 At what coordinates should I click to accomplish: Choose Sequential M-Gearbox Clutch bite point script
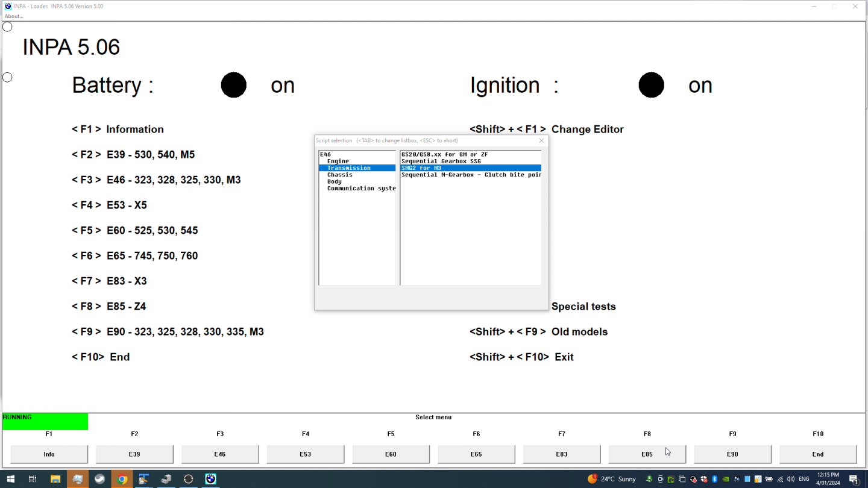tap(471, 175)
